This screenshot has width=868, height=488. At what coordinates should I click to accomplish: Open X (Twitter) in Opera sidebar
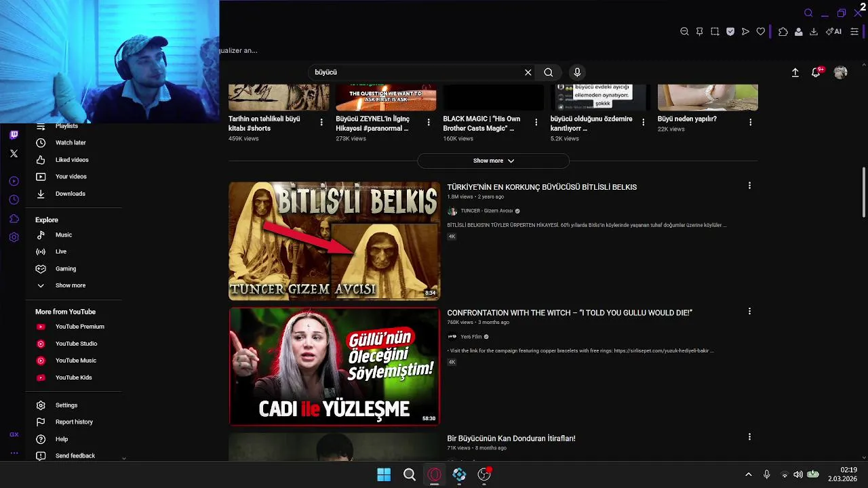tap(14, 154)
